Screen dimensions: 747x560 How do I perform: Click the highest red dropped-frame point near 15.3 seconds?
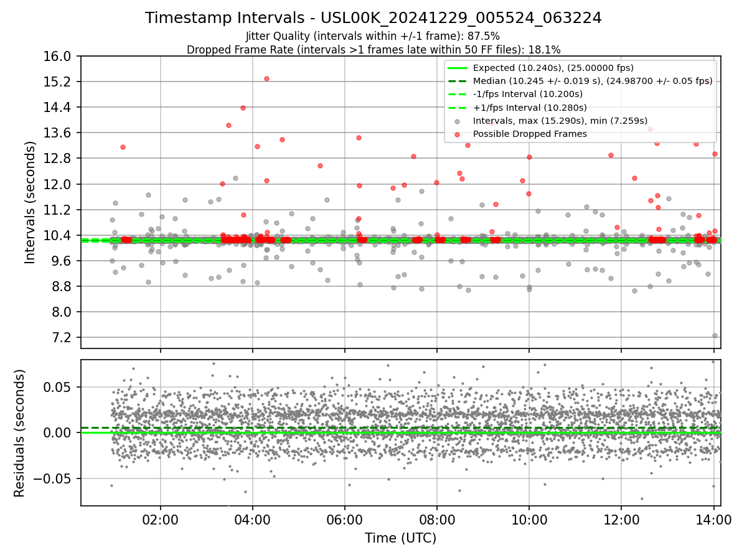click(x=266, y=78)
